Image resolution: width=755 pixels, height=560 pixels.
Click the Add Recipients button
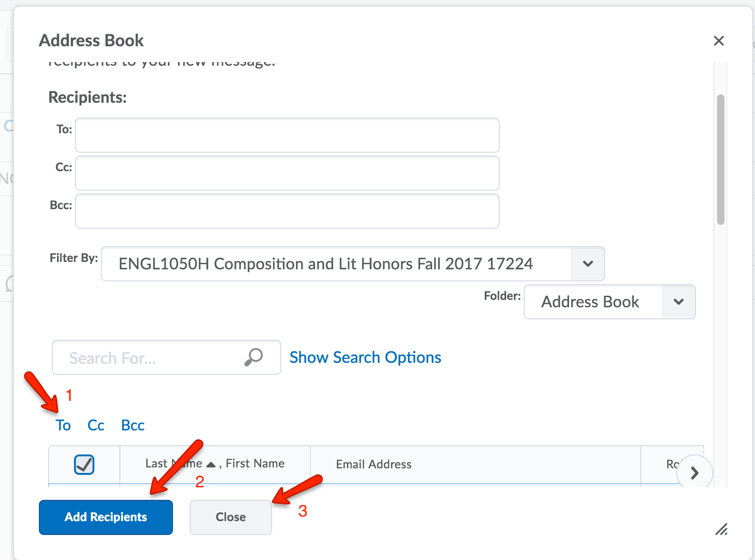[106, 517]
